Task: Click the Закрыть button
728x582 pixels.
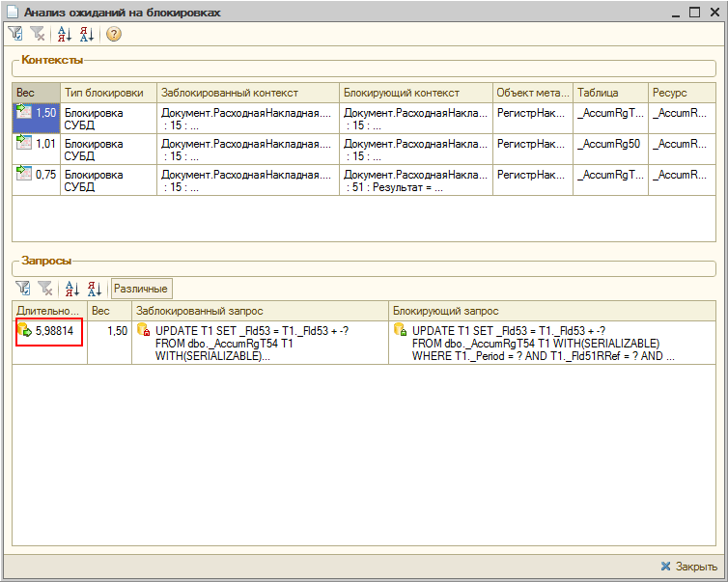Action: pos(688,567)
